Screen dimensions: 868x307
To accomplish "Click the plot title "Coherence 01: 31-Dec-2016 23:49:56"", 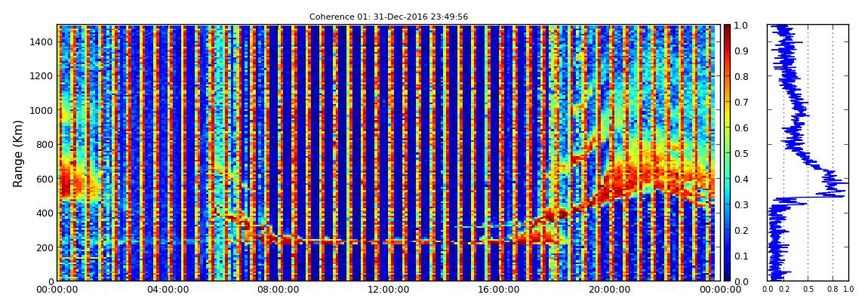I will 389,17.
